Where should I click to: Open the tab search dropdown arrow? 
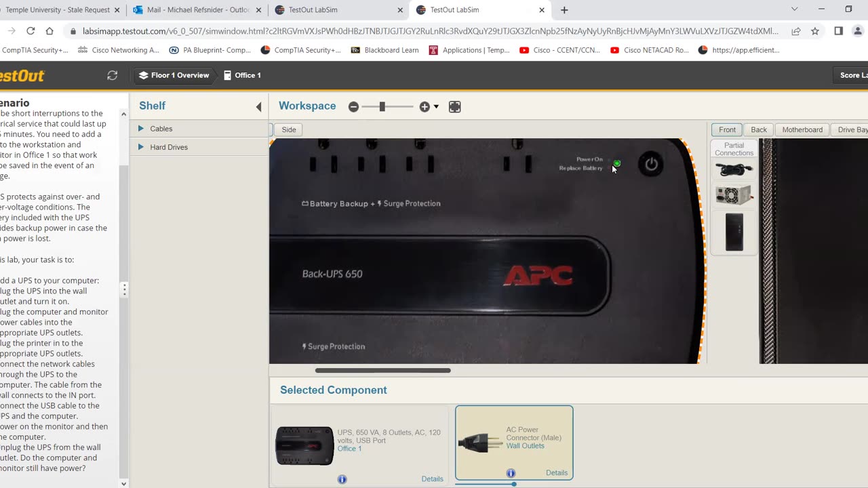[795, 9]
